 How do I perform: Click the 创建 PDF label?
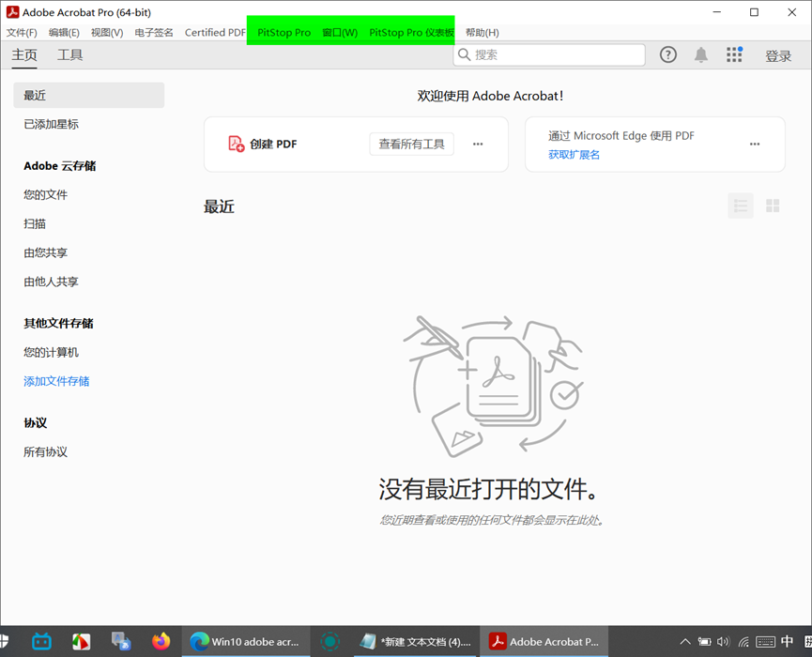(273, 144)
